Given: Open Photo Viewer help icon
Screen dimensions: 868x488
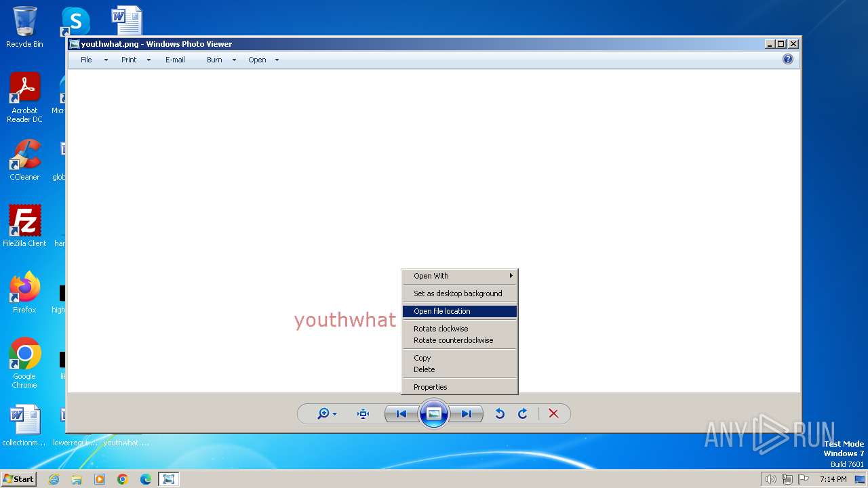Looking at the screenshot, I should pos(788,60).
